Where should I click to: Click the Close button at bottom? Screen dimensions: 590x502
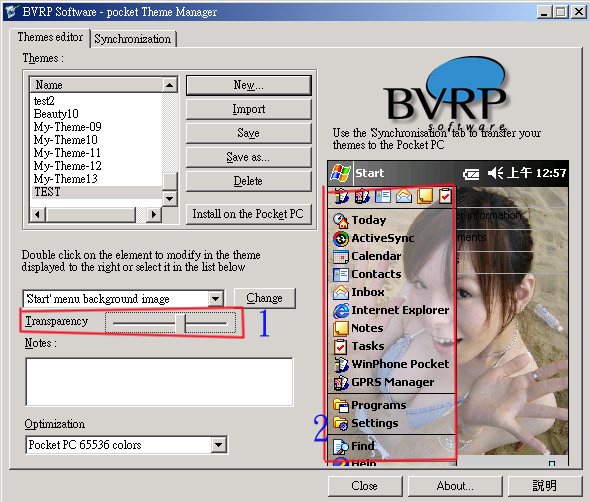coord(365,486)
